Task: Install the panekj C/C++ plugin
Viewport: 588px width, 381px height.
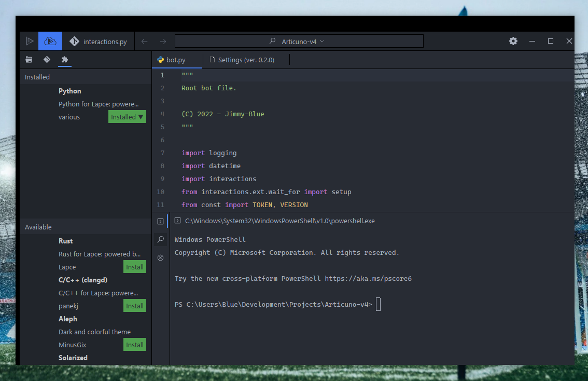Action: 134,305
